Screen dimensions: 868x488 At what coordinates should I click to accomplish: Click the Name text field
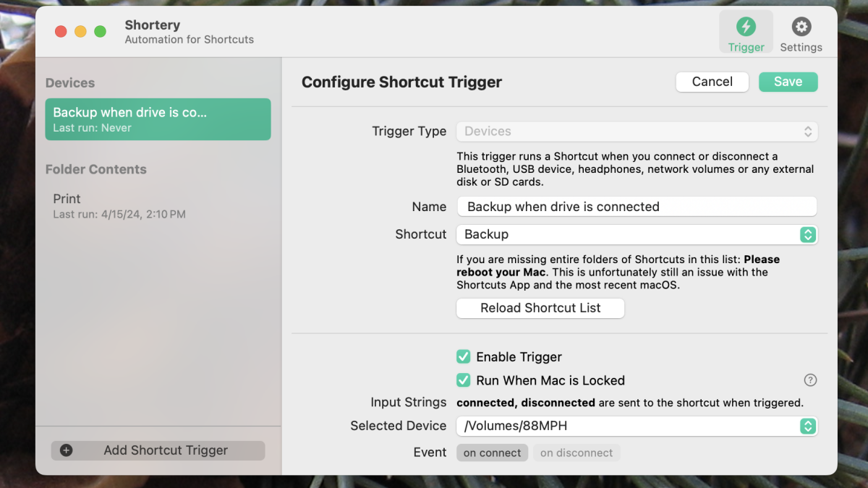[x=637, y=207]
